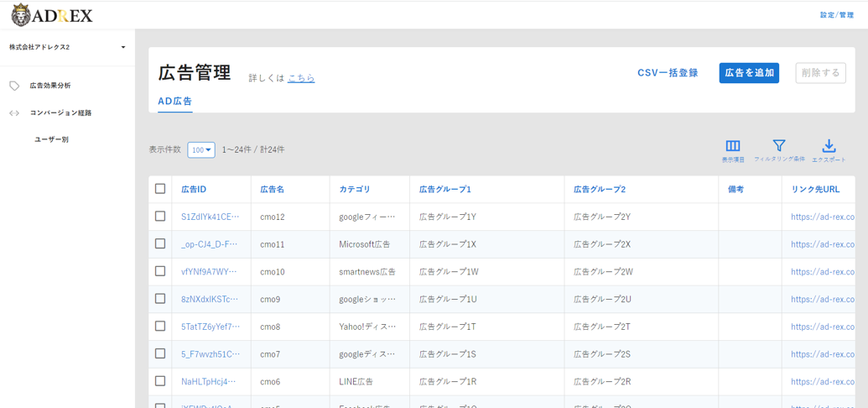The image size is (868, 408).
Task: Click the 広告グループ1Y cell
Action: (447, 217)
